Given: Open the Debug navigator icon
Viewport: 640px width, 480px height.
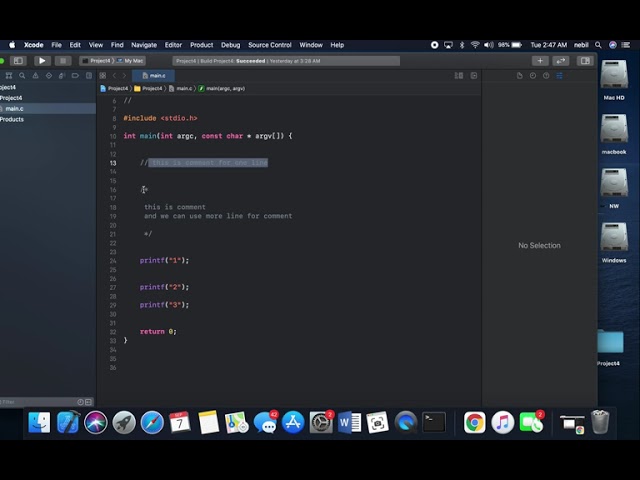Looking at the screenshot, I should tap(62, 76).
